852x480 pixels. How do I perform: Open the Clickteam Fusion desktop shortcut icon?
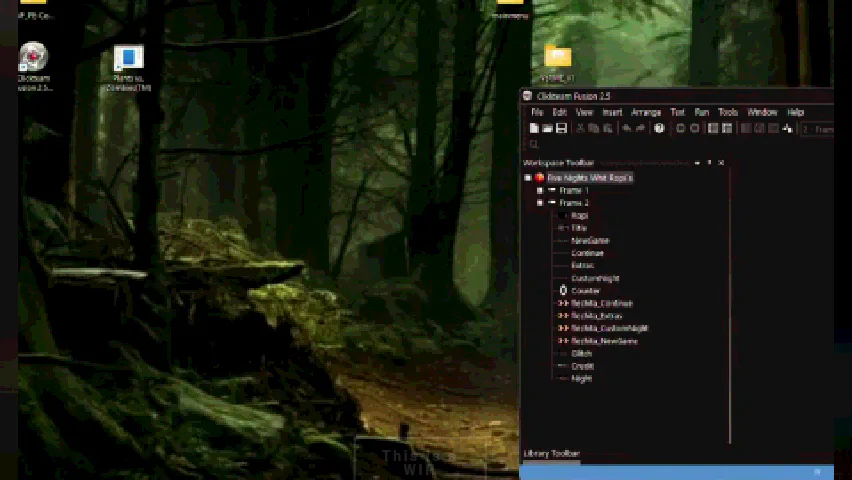click(34, 57)
